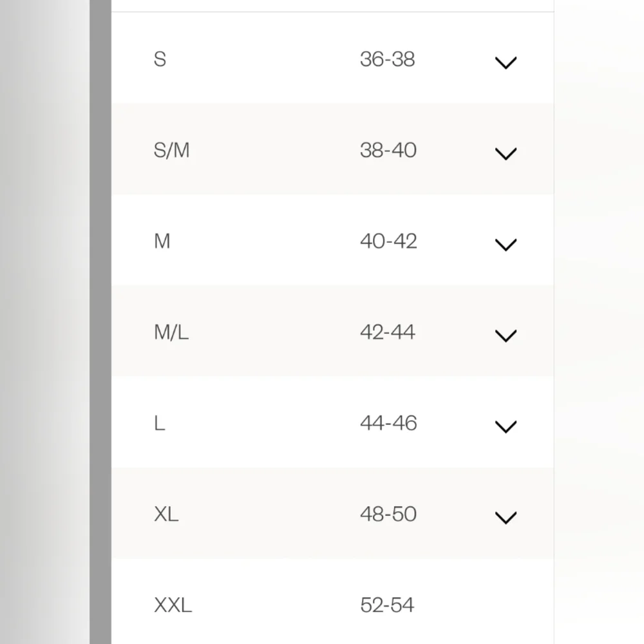Viewport: 644px width, 644px height.
Task: Select the L size label
Action: pos(160,423)
